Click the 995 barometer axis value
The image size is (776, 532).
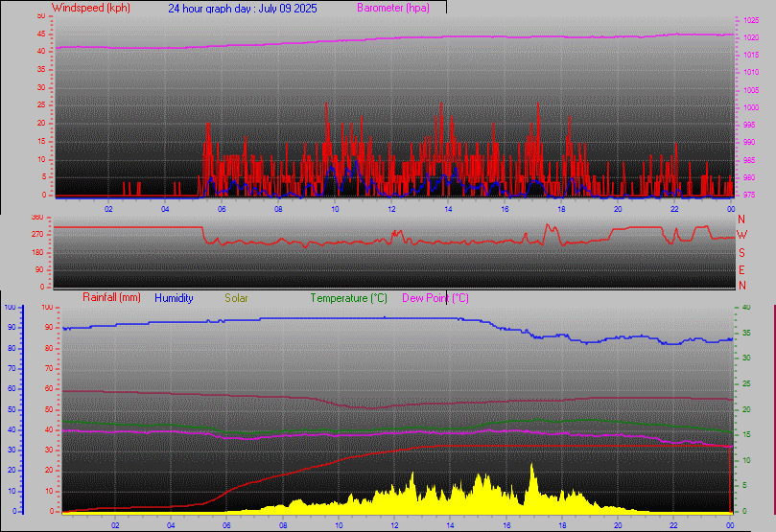pyautogui.click(x=749, y=125)
